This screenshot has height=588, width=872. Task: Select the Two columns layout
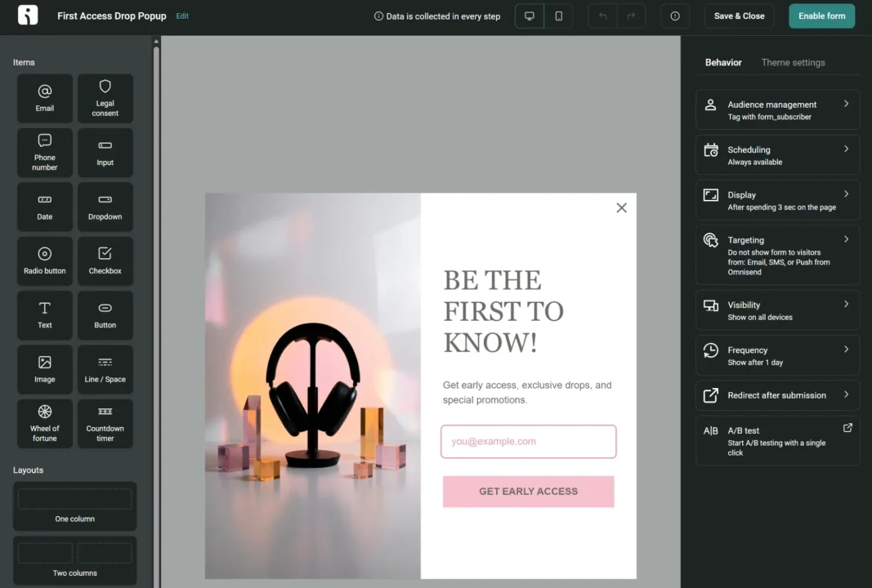(75, 560)
